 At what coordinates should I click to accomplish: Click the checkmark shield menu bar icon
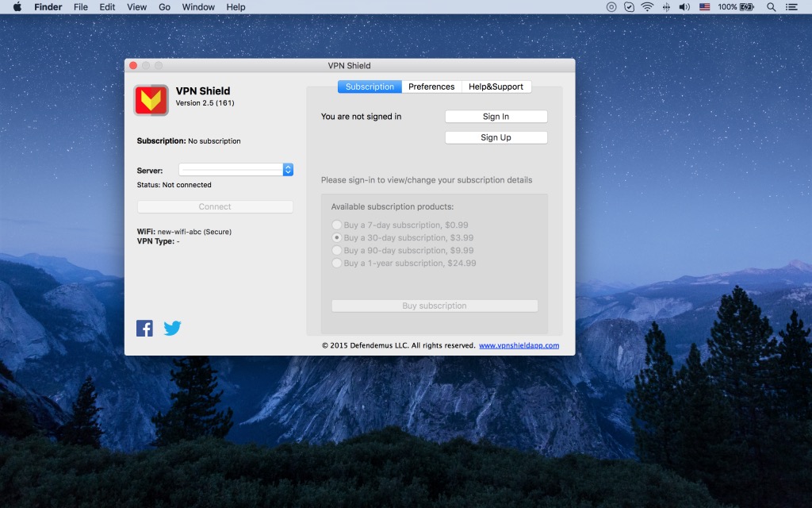(x=629, y=6)
